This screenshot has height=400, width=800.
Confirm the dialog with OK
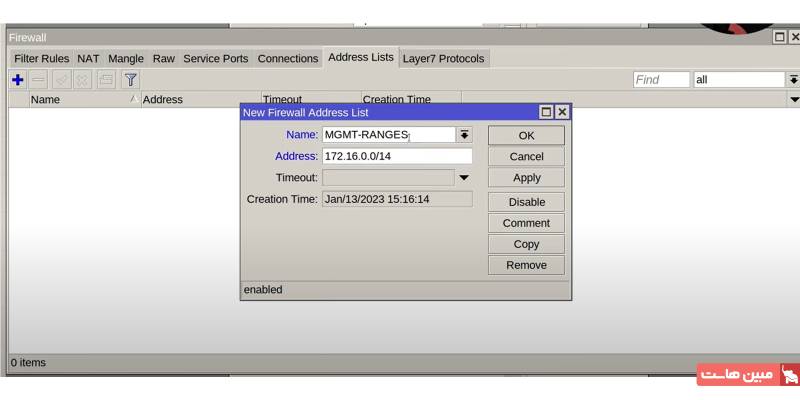[x=527, y=136]
